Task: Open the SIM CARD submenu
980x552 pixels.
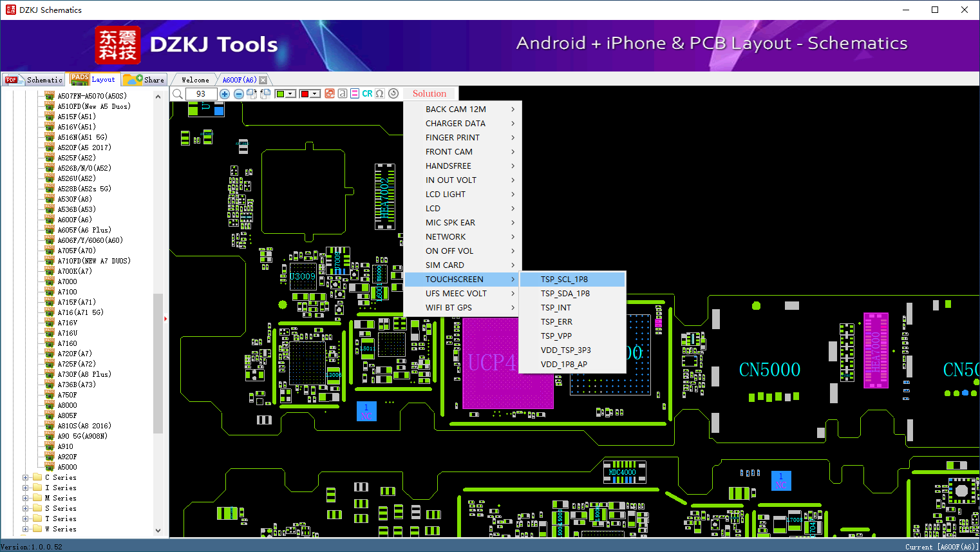Action: 462,265
